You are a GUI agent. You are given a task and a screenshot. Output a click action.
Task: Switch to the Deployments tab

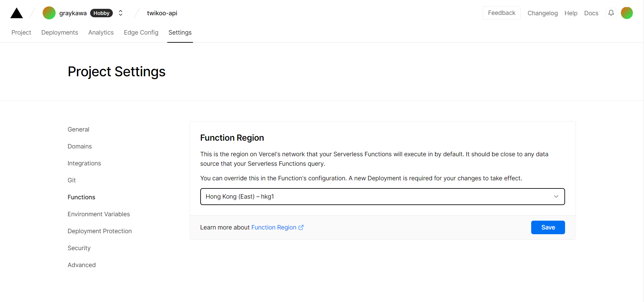pyautogui.click(x=60, y=33)
